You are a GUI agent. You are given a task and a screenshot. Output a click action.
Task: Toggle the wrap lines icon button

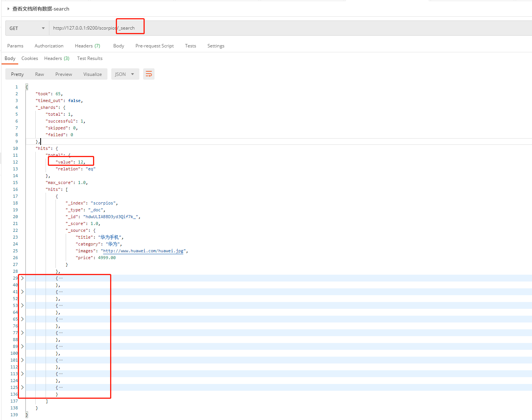pyautogui.click(x=149, y=74)
